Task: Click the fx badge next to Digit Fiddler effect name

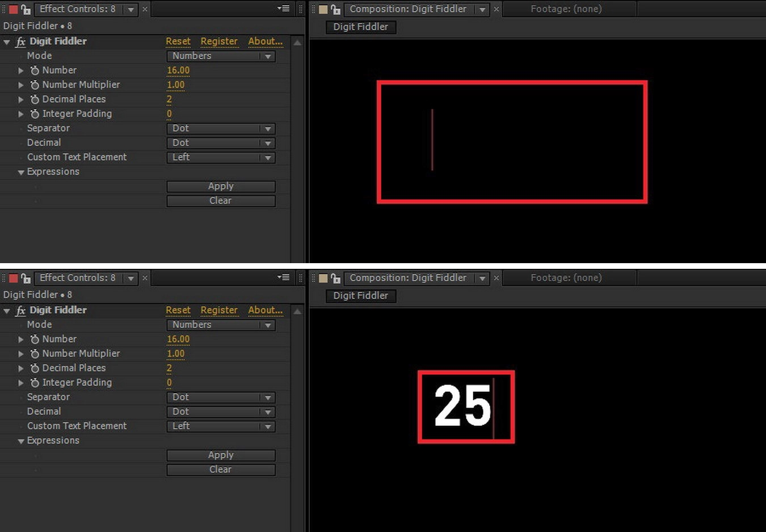Action: point(20,41)
